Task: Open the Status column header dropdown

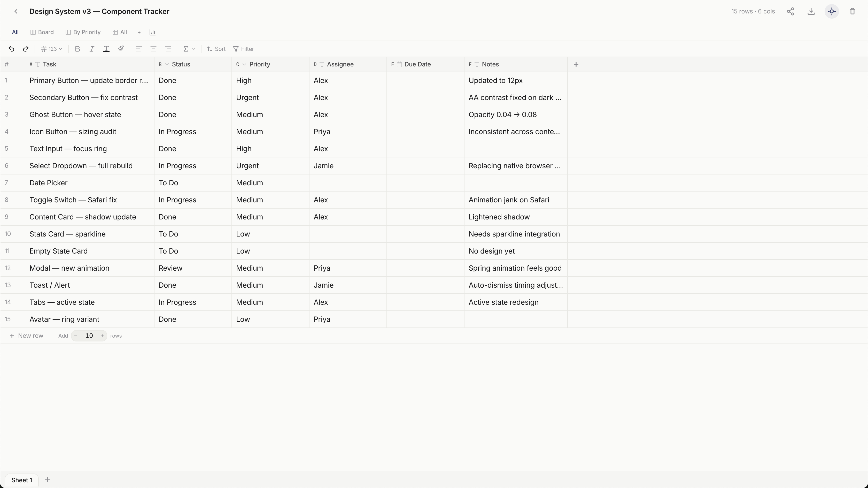Action: (167, 64)
